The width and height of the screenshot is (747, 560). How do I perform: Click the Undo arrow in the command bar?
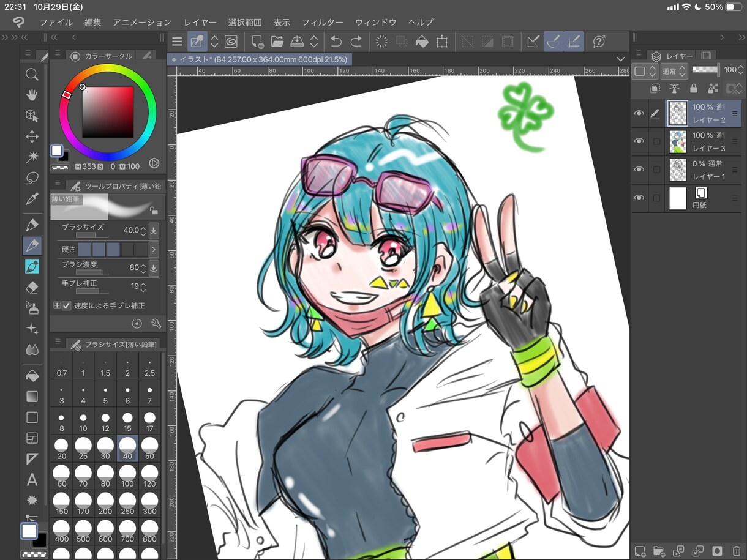[336, 42]
